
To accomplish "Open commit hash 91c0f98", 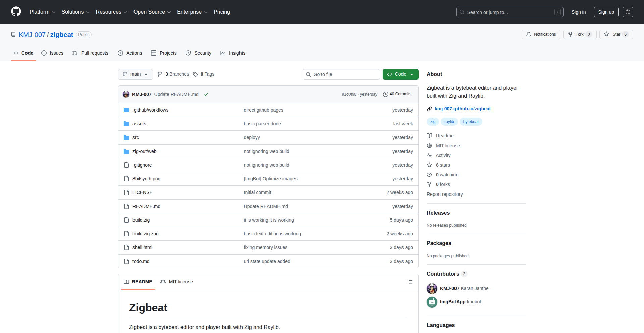I will [x=349, y=94].
